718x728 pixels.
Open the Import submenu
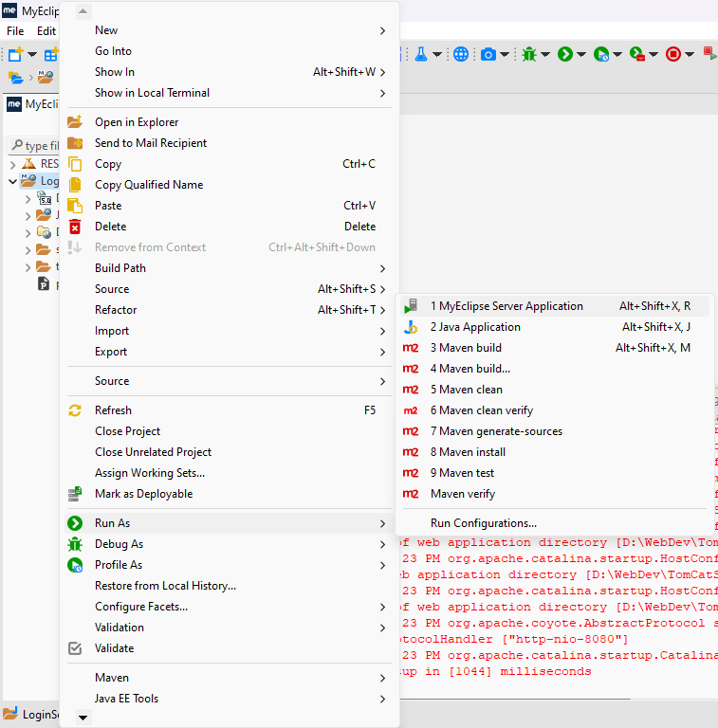point(112,331)
